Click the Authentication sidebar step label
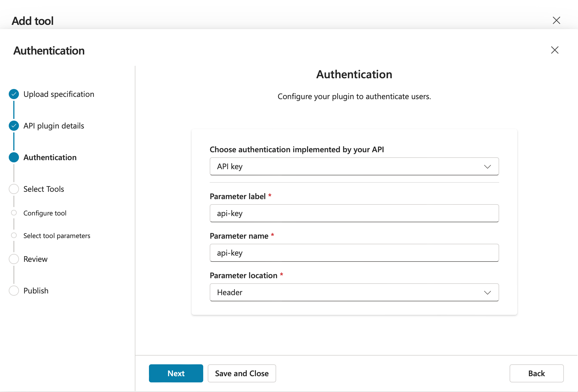578x392 pixels. pos(50,157)
